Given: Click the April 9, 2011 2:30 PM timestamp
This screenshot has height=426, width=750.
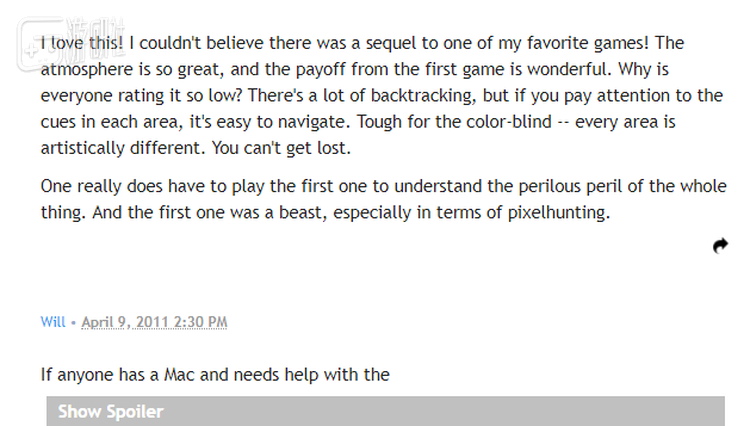Looking at the screenshot, I should [154, 321].
